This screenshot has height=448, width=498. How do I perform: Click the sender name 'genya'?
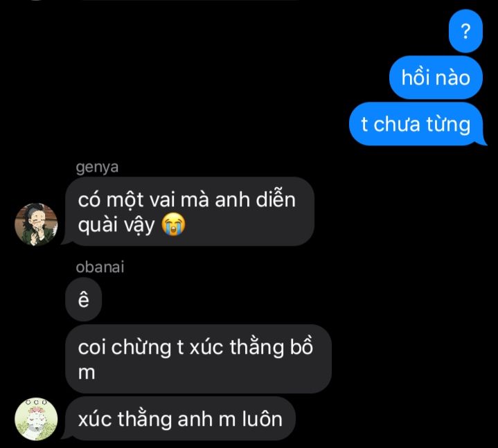coord(97,167)
